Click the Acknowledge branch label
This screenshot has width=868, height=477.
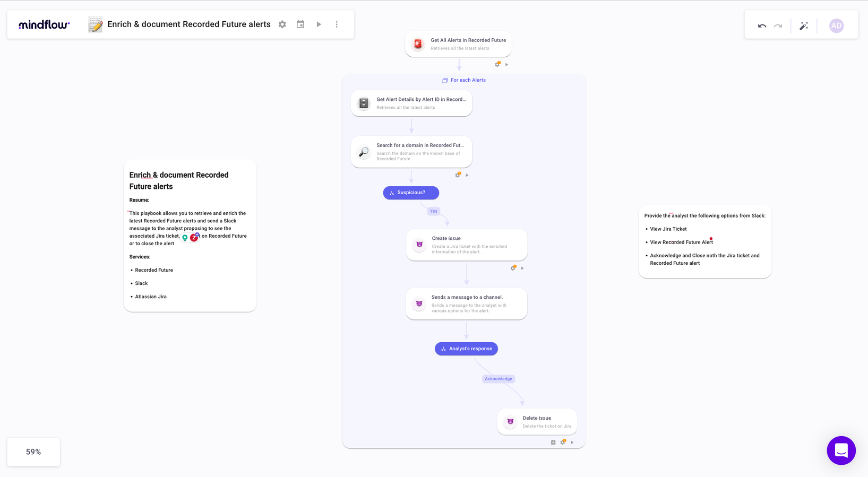499,379
